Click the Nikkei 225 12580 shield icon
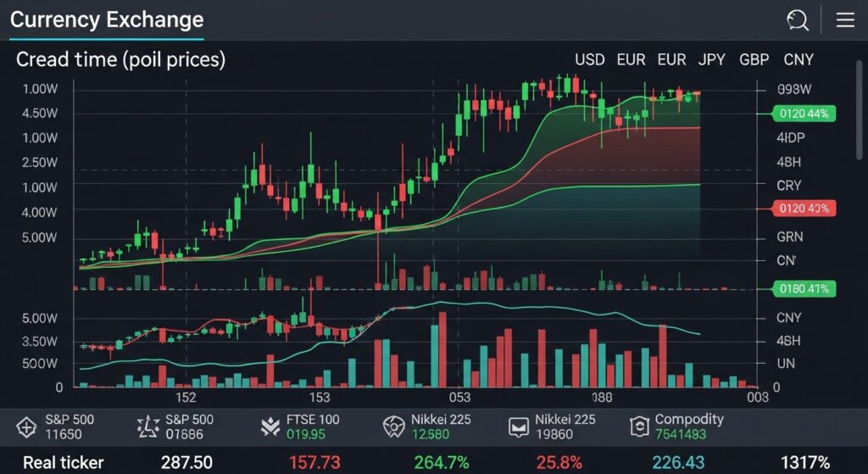 click(393, 427)
